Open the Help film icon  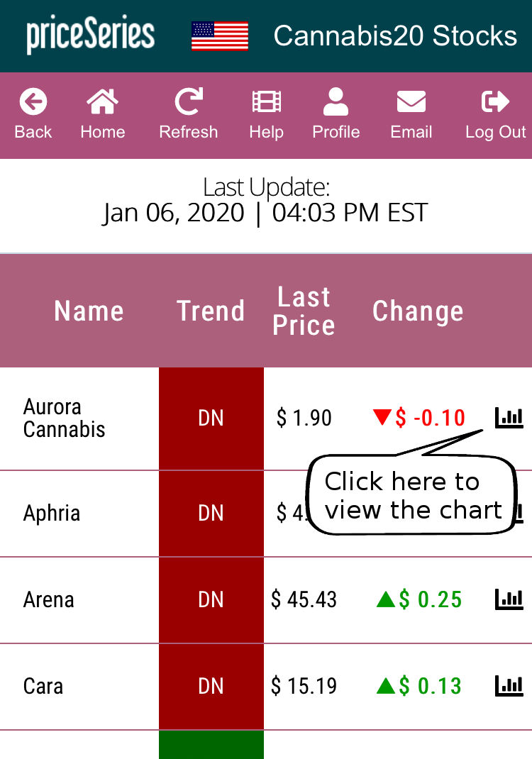266,101
